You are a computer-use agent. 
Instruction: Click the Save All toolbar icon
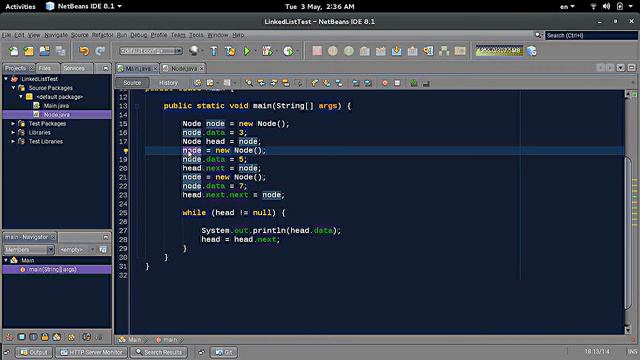pyautogui.click(x=60, y=51)
